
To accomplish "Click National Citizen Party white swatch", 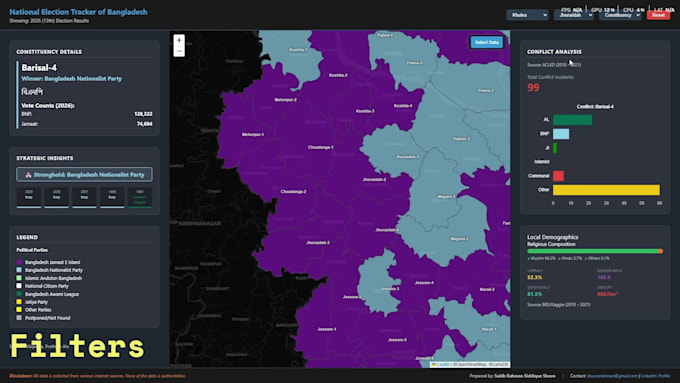I will pos(19,286).
